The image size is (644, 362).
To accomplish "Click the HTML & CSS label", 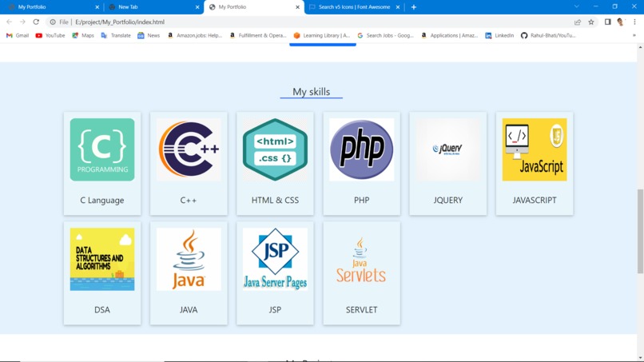I will click(275, 200).
